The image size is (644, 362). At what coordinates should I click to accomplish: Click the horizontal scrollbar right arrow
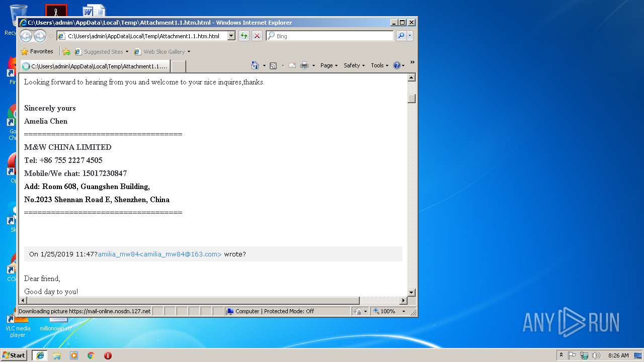coord(403,301)
